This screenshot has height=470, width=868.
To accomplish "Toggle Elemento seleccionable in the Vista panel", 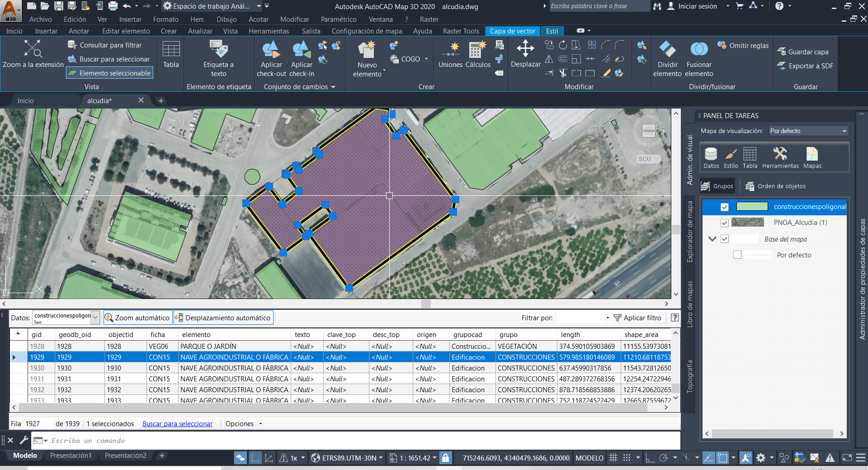I will click(x=109, y=72).
